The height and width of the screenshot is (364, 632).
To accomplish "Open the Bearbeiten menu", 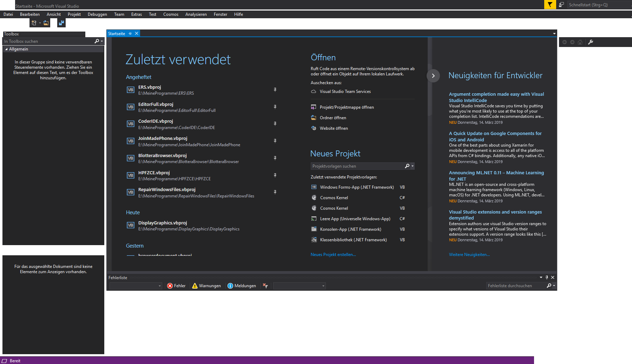I will pos(30,14).
